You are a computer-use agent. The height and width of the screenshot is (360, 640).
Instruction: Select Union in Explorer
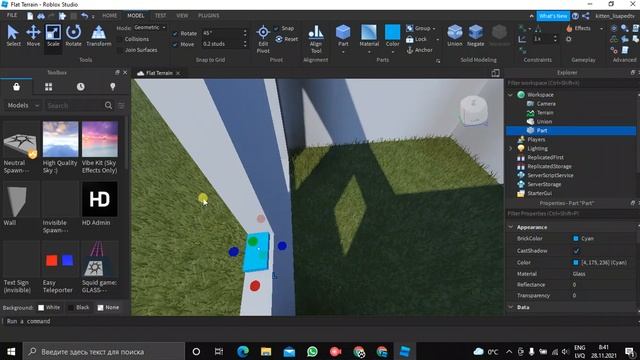tap(544, 122)
